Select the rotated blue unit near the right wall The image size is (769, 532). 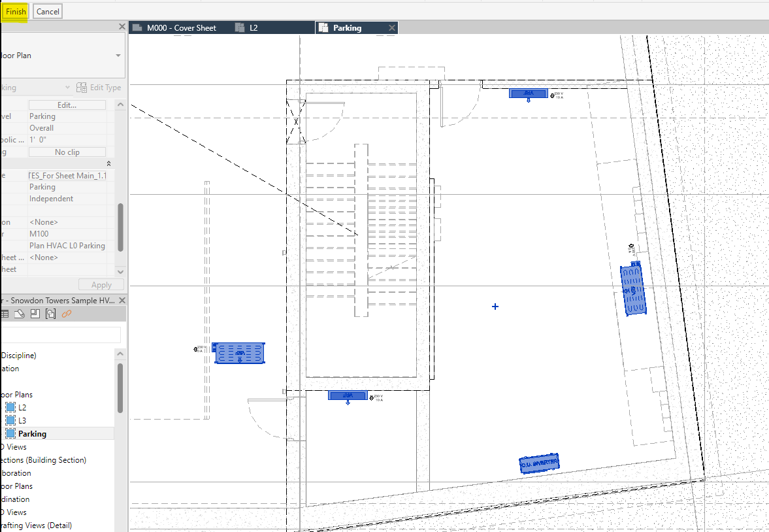[632, 289]
